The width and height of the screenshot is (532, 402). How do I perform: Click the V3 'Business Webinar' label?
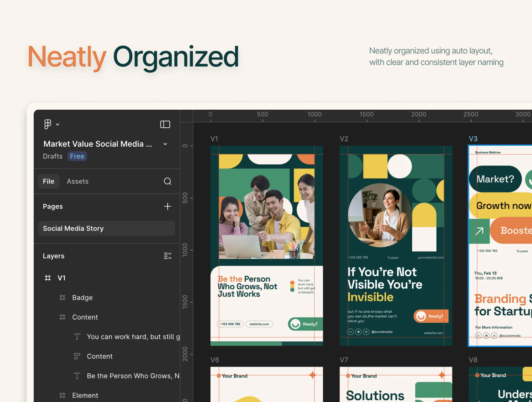click(x=488, y=152)
